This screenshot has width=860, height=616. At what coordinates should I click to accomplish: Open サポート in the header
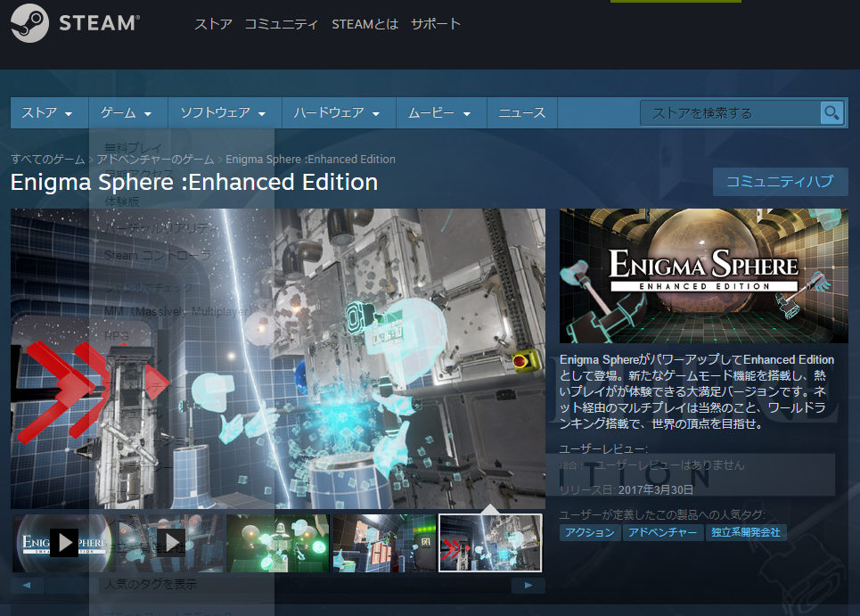(436, 24)
